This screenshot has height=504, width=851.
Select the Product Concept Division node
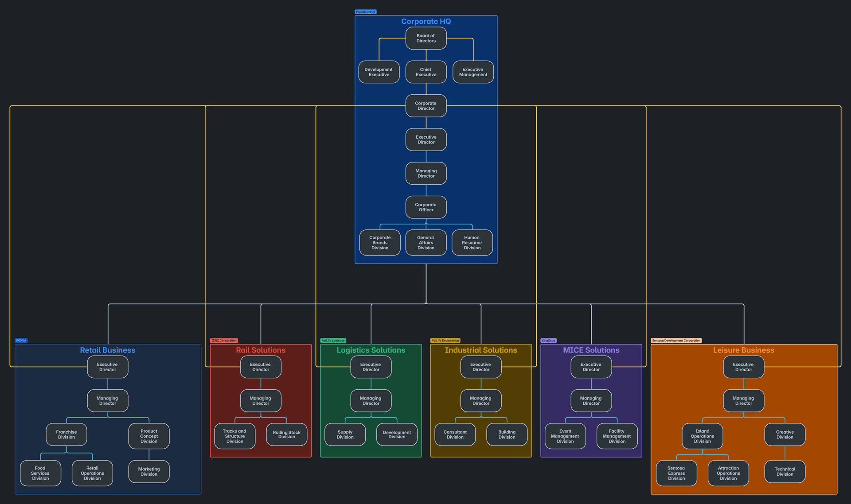(x=149, y=436)
